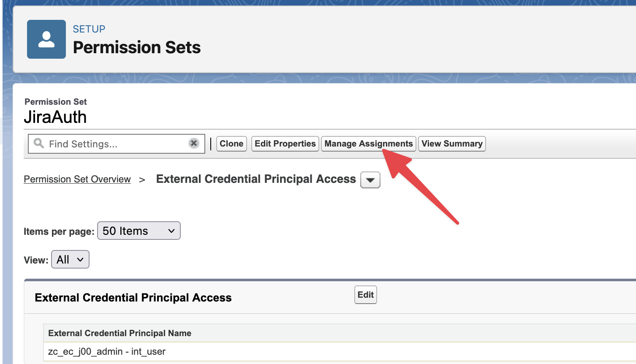Screen dimensions: 636x364
Task: Click the Permission Sets user icon
Action: pos(46,39)
